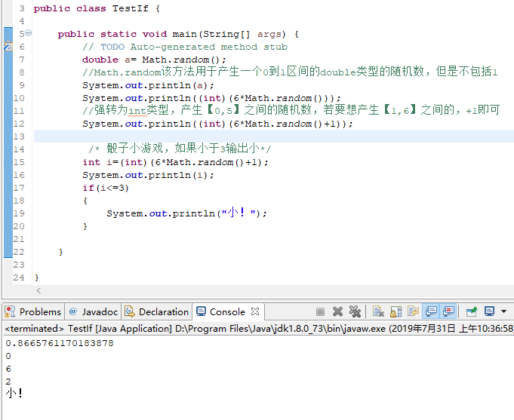The height and width of the screenshot is (420, 514).
Task: Click the Console tab monitor icon
Action: [201, 311]
